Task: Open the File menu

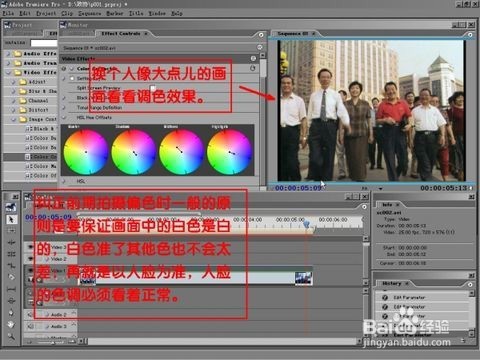Action: coord(8,13)
